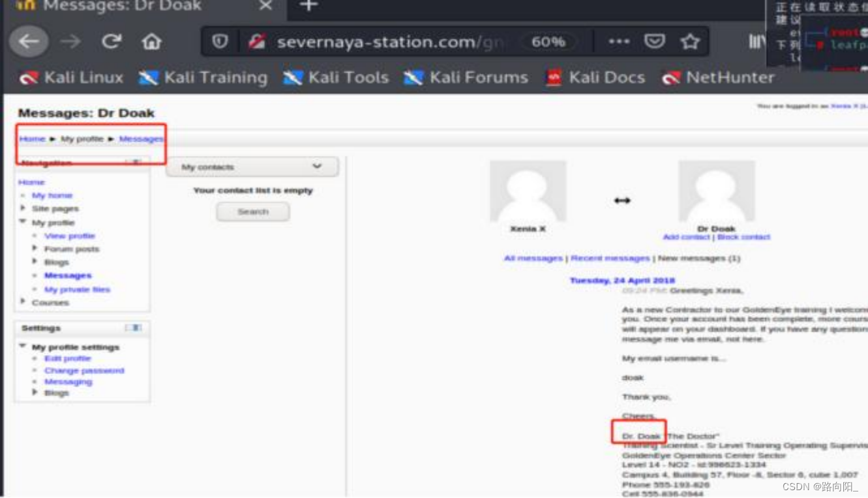The width and height of the screenshot is (868, 498).
Task: Open the NetHunter bookmark
Action: [x=718, y=78]
